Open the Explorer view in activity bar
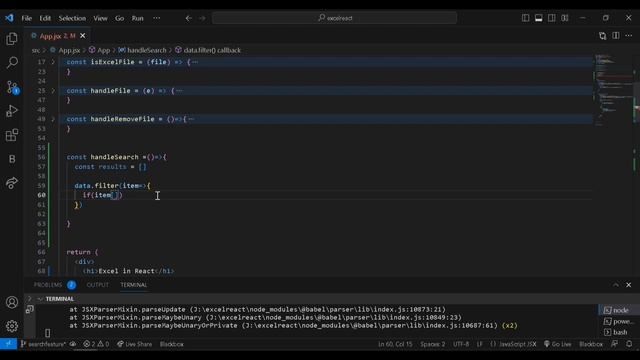This screenshot has height=360, width=640. pos(12,39)
